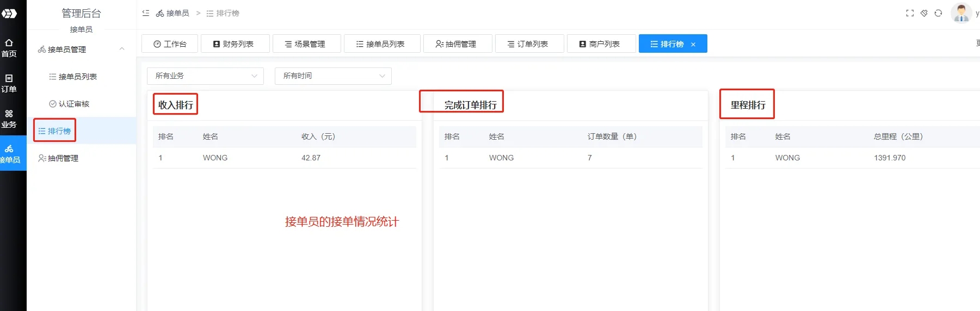
Task: Open the 所有业务 dropdown
Action: tap(205, 76)
